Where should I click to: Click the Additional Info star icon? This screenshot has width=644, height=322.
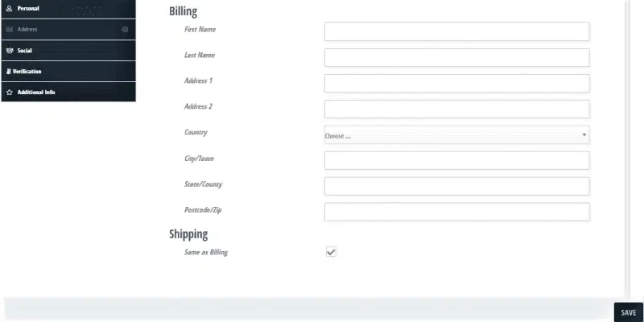[x=10, y=93]
